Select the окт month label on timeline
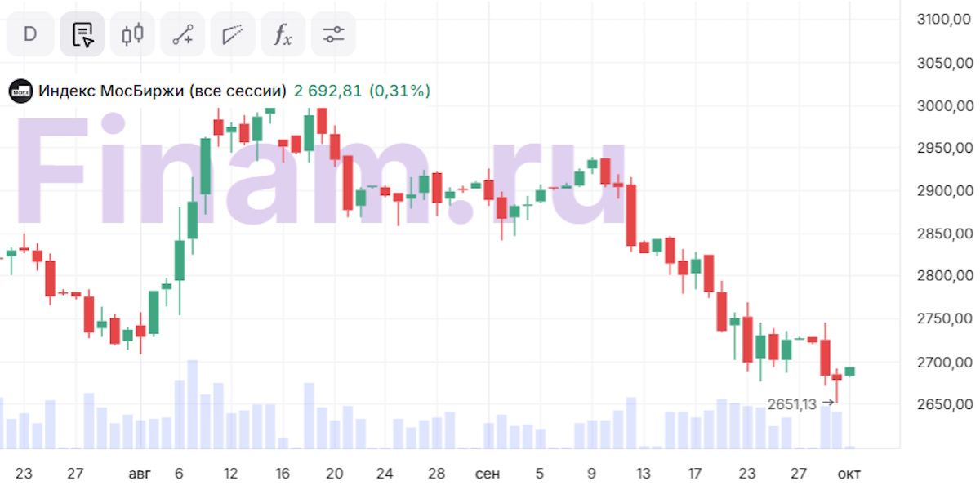This screenshot has width=980, height=490. [849, 474]
